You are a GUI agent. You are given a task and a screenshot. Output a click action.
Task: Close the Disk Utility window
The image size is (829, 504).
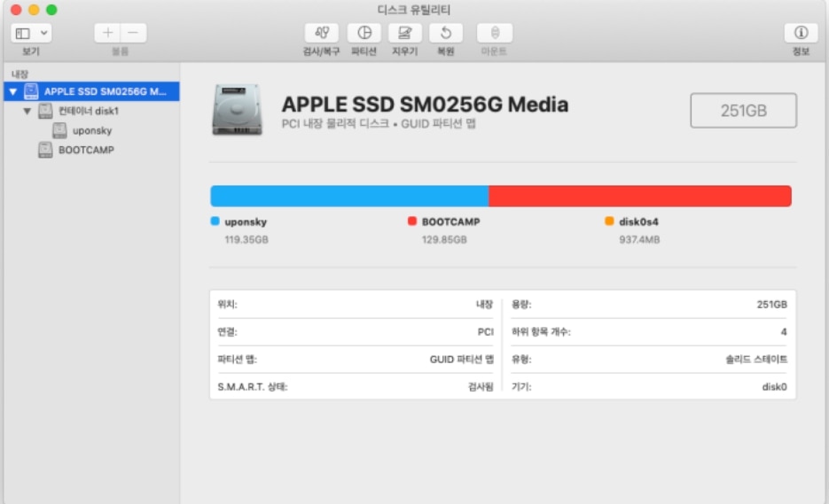(16, 10)
